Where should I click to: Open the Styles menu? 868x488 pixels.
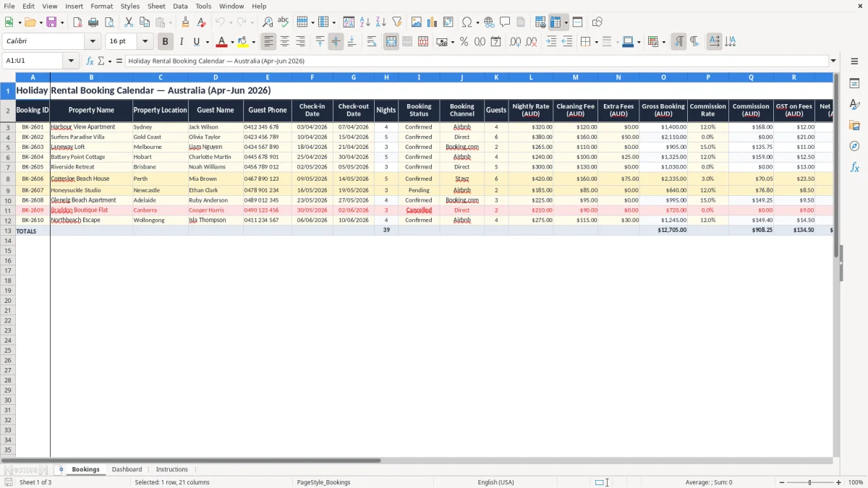tap(130, 6)
